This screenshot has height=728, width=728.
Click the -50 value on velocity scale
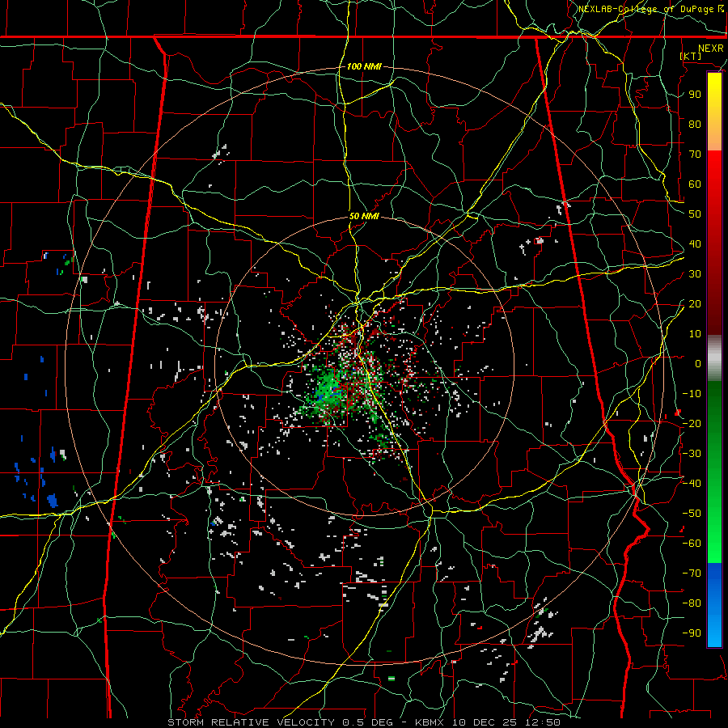(692, 514)
